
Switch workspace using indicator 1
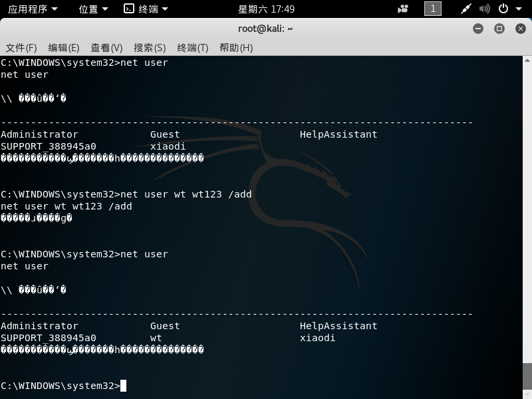tap(433, 9)
